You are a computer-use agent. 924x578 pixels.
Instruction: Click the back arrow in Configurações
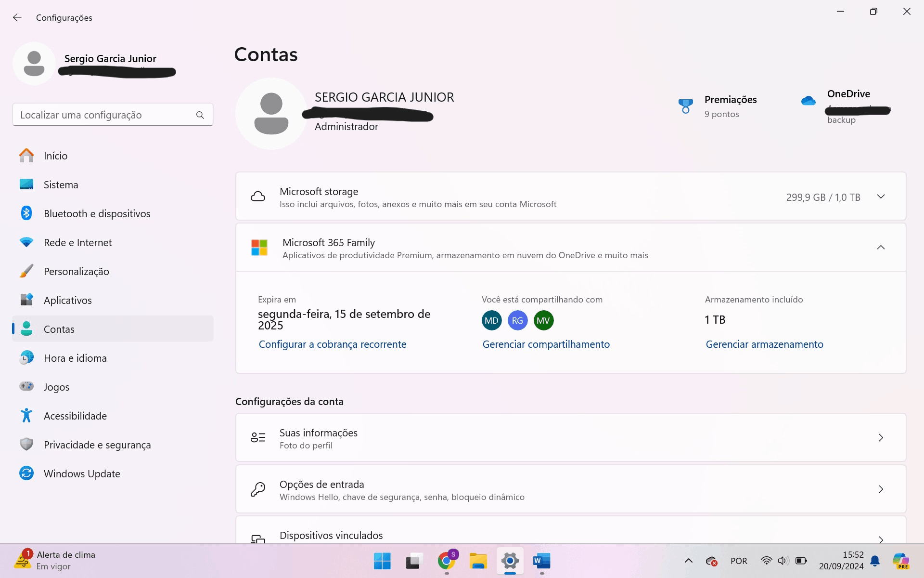click(17, 17)
